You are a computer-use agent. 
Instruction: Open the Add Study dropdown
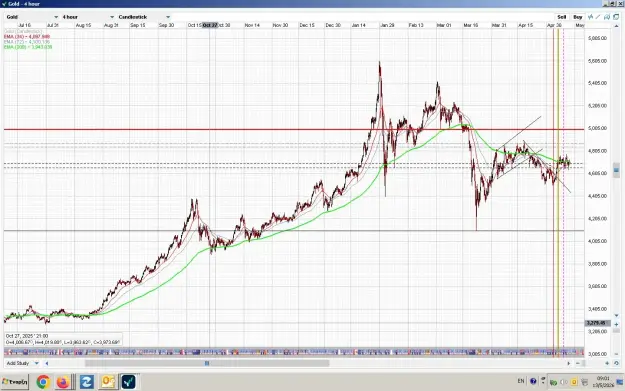pos(22,363)
